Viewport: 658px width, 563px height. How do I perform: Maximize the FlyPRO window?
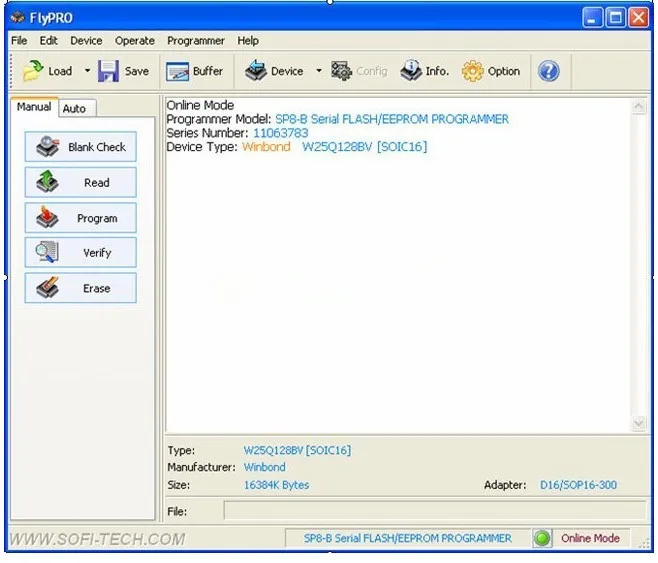pos(616,18)
